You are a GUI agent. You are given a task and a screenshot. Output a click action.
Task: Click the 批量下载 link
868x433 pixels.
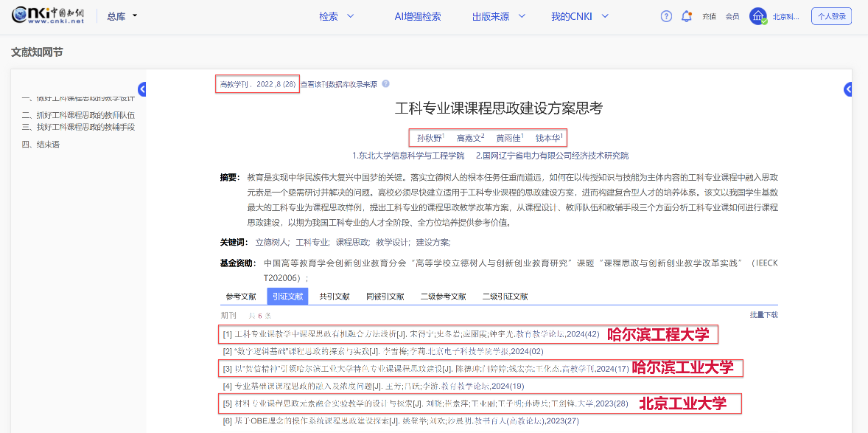(763, 315)
